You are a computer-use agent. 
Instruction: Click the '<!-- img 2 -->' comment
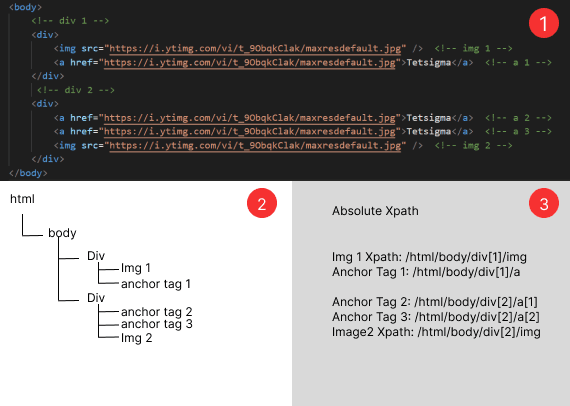(x=473, y=146)
